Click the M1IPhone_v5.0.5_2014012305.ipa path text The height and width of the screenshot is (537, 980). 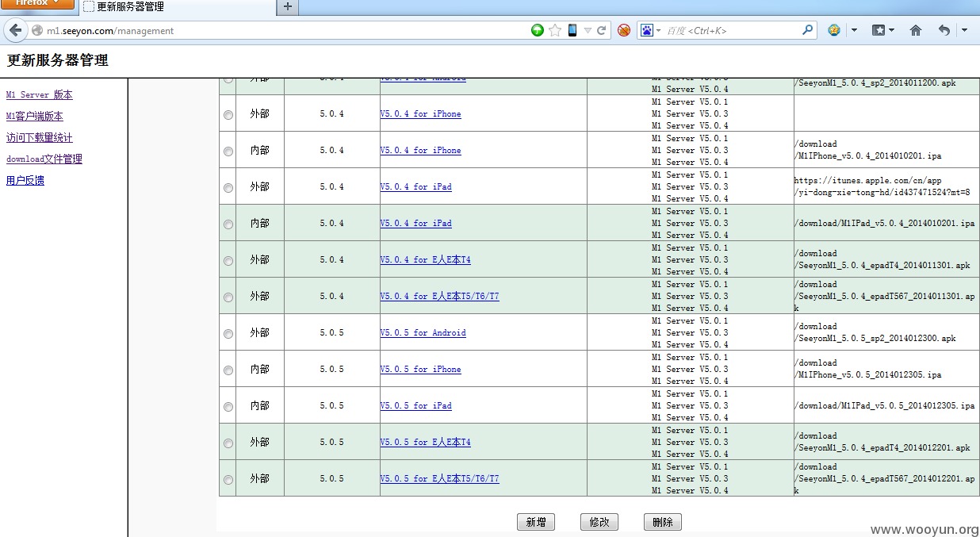[x=868, y=369]
